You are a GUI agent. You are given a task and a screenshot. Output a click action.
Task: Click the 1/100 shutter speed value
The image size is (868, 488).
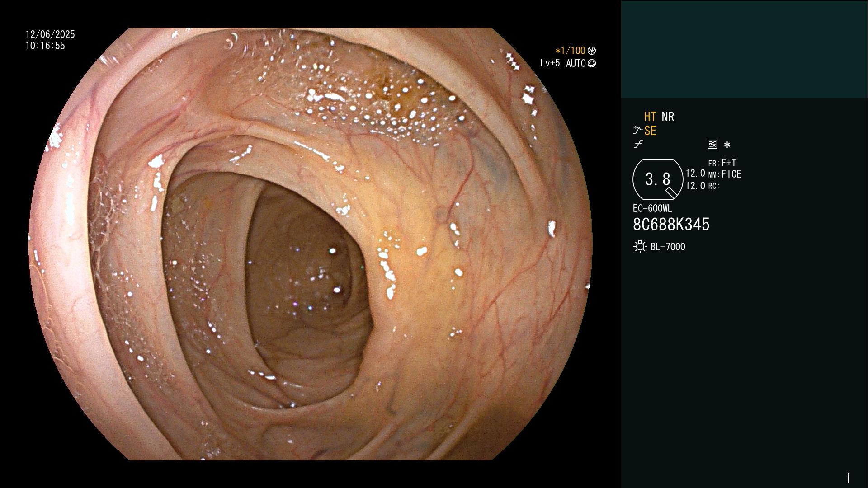pos(570,51)
